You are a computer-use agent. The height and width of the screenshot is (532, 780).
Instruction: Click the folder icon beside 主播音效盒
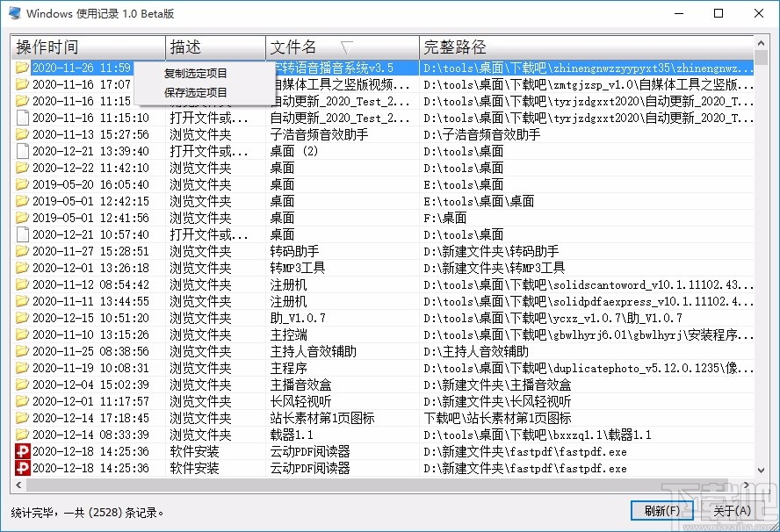[22, 385]
